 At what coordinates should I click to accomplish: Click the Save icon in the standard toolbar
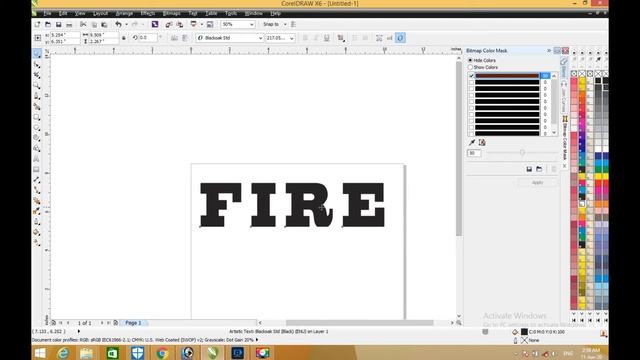point(58,24)
